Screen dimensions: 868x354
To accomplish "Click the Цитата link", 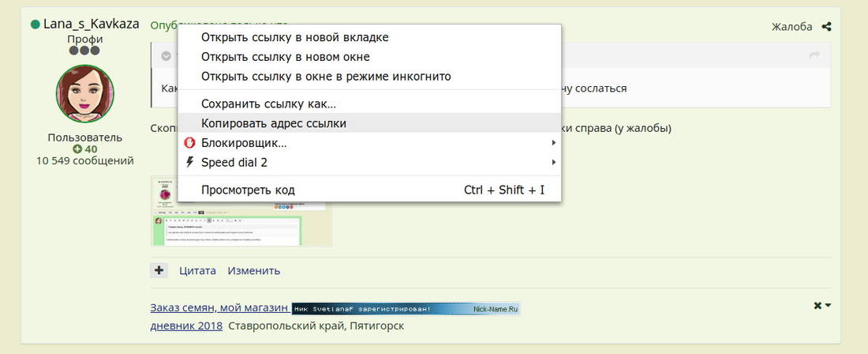I will click(197, 270).
